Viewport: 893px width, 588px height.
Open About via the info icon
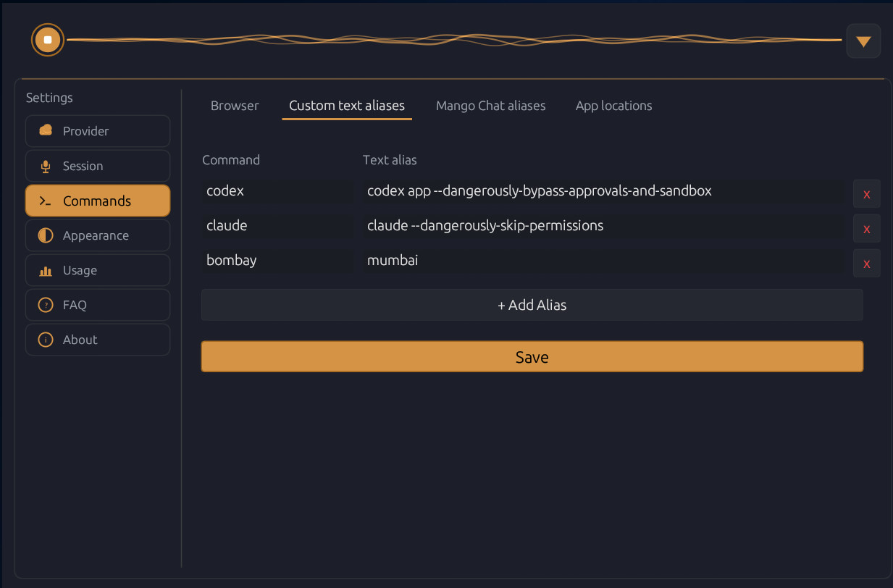pyautogui.click(x=46, y=340)
